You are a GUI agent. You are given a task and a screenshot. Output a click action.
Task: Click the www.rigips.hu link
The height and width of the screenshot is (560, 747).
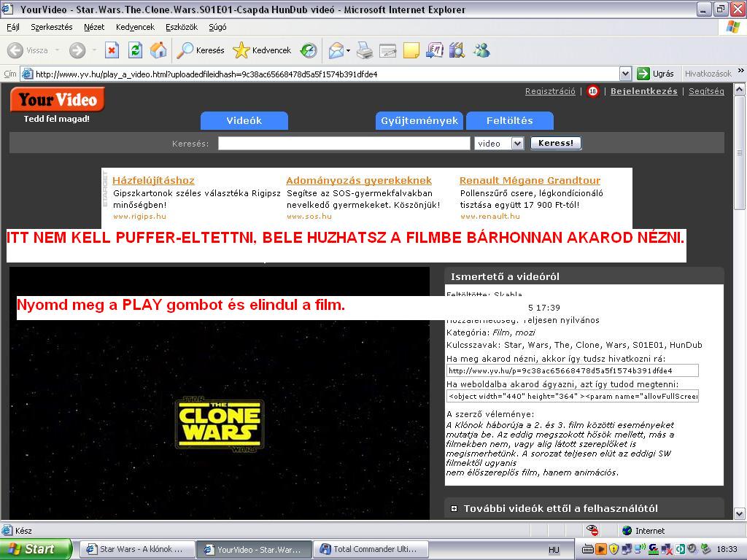(x=139, y=216)
